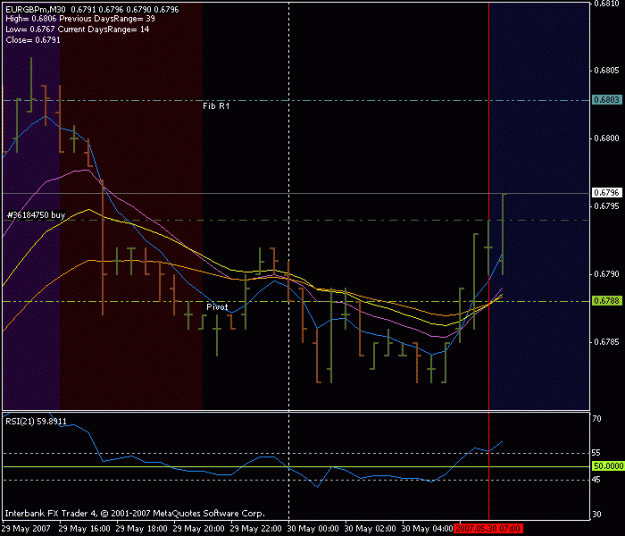
Task: Click the RSI(21) 59.8911 indicator label
Action: coord(36,421)
